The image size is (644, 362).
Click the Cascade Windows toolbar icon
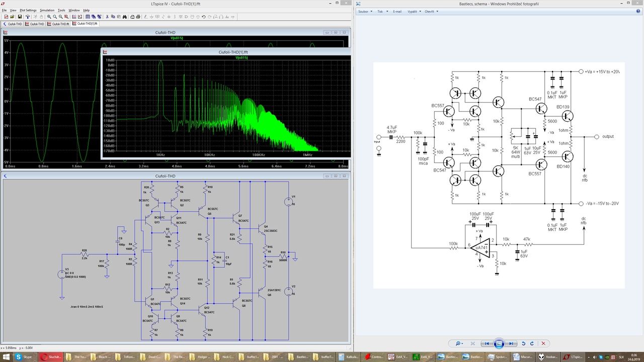[x=94, y=17]
